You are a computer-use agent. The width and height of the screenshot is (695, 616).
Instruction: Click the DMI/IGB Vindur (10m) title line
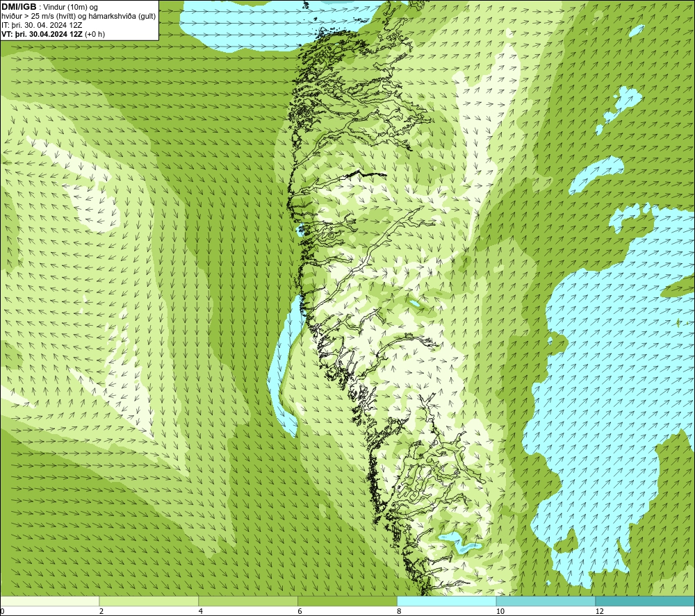pyautogui.click(x=50, y=7)
